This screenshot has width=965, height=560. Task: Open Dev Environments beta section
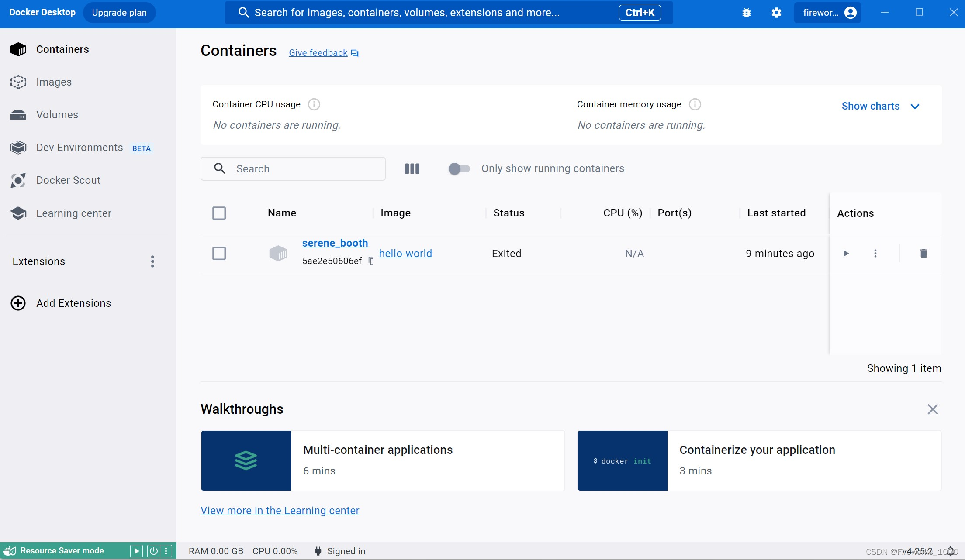pos(87,148)
